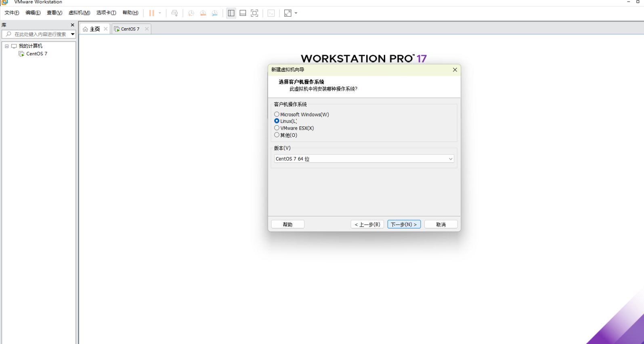Toggle the thumbnail bar view icon
The height and width of the screenshot is (344, 644).
tap(243, 13)
